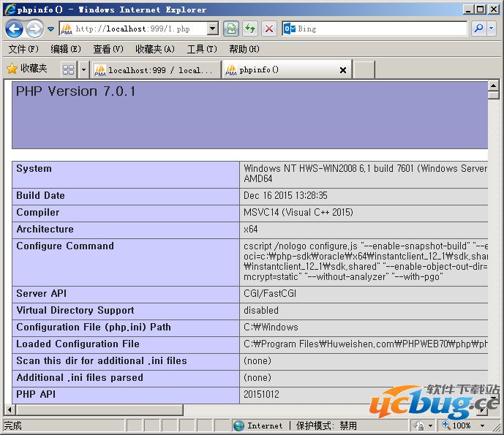This screenshot has width=504, height=435.
Task: Refresh the phpinfo page
Action: click(x=250, y=29)
